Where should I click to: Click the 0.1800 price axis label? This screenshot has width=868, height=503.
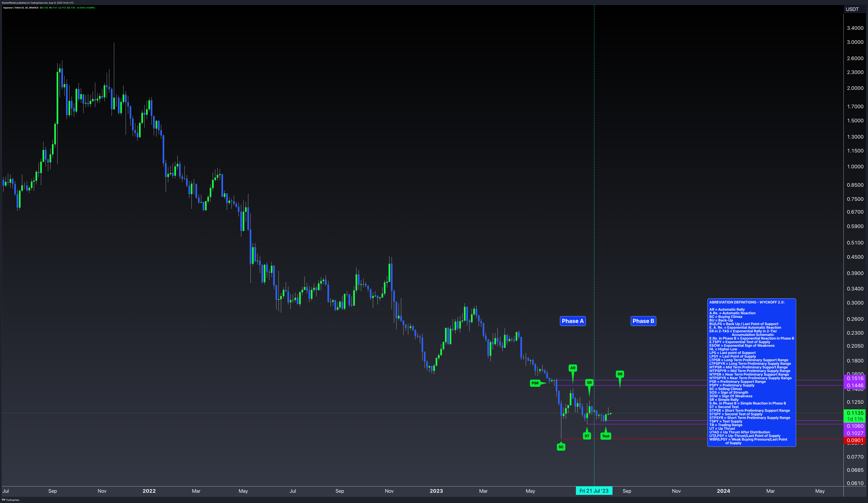tap(855, 361)
